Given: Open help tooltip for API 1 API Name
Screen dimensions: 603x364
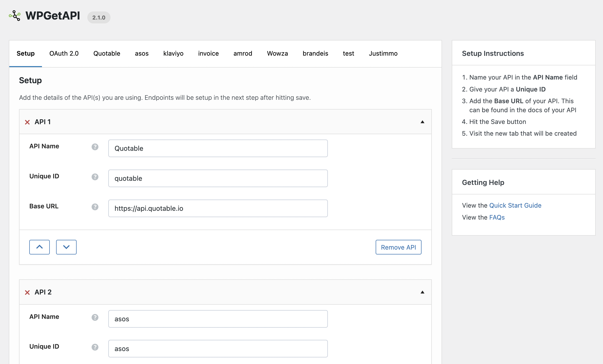Looking at the screenshot, I should coord(95,147).
